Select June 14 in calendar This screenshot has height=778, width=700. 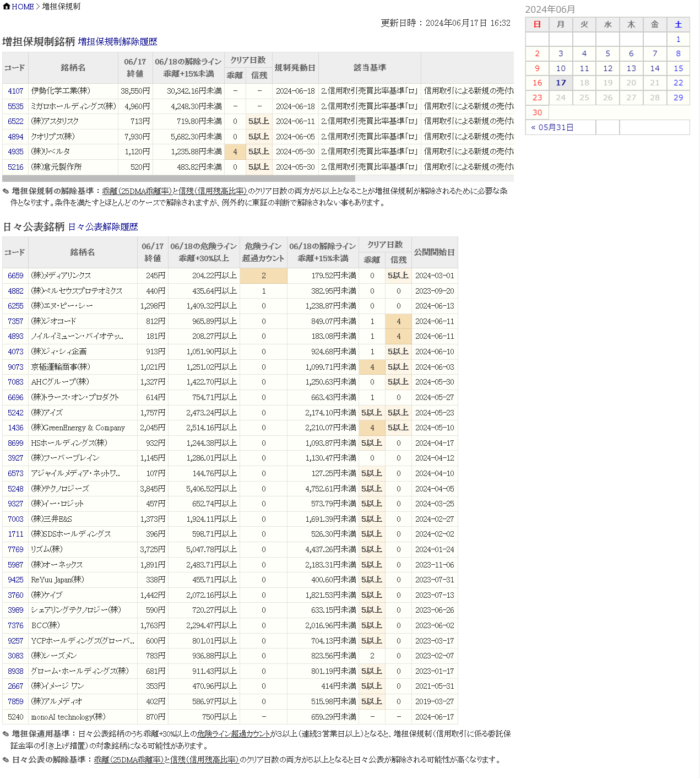654,68
